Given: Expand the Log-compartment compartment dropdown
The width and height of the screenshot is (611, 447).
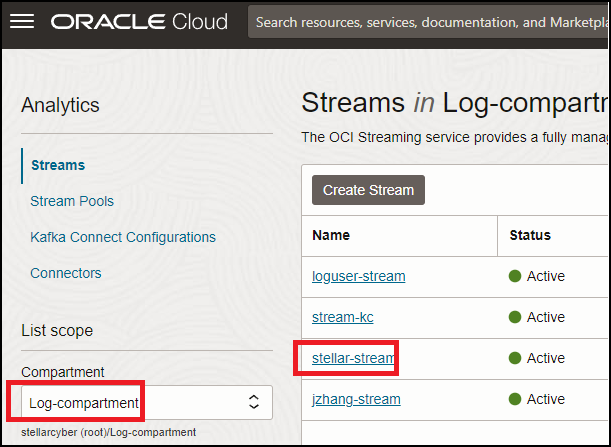Looking at the screenshot, I should coord(130,402).
